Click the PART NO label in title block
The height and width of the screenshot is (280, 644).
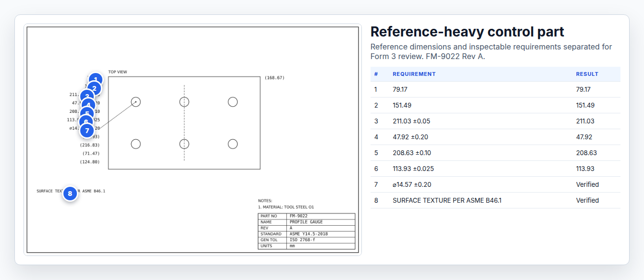coord(268,216)
